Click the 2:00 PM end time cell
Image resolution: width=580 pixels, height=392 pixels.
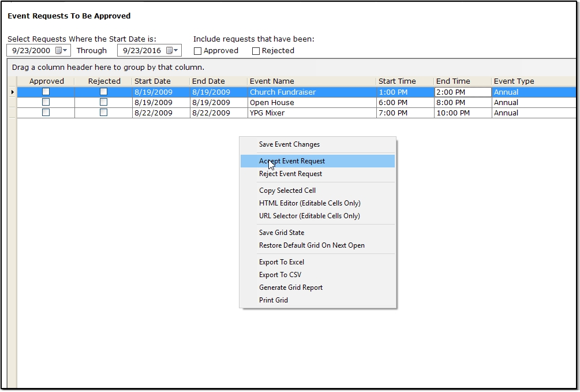coord(463,92)
